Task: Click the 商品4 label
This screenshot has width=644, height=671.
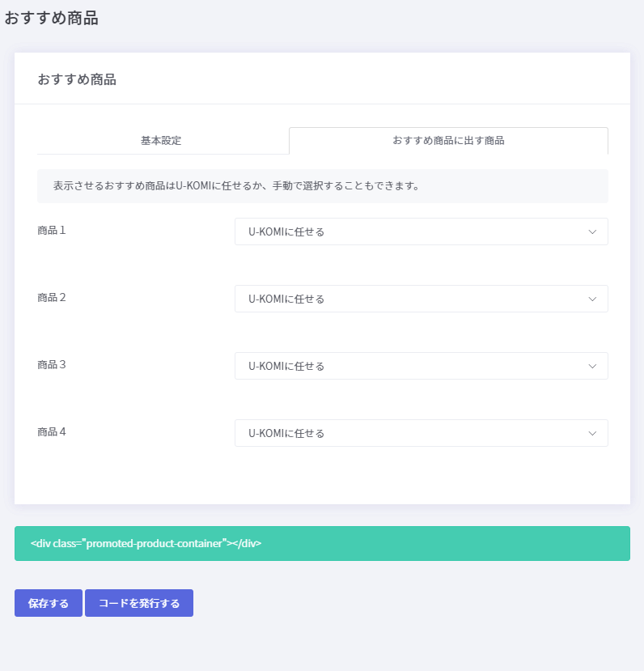Action: click(51, 431)
